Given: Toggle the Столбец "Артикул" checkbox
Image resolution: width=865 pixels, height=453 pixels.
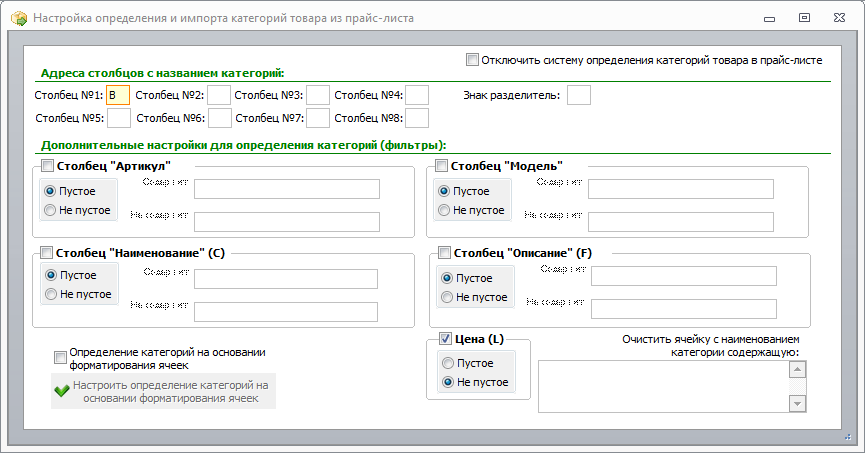Looking at the screenshot, I should (47, 166).
